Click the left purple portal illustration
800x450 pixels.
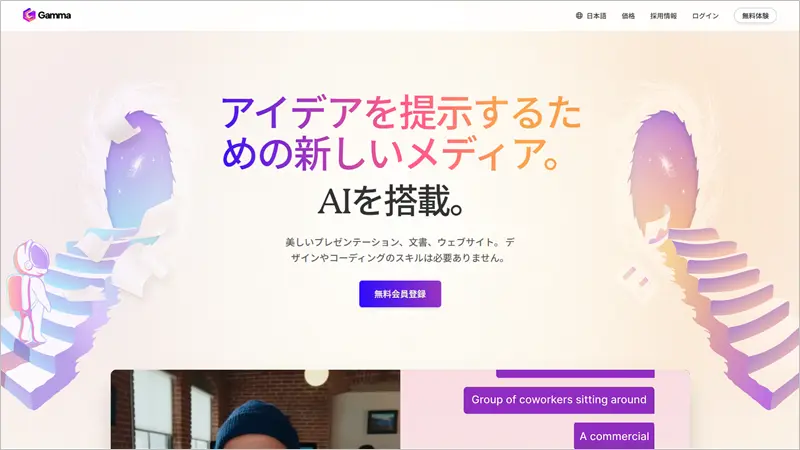pos(139,168)
